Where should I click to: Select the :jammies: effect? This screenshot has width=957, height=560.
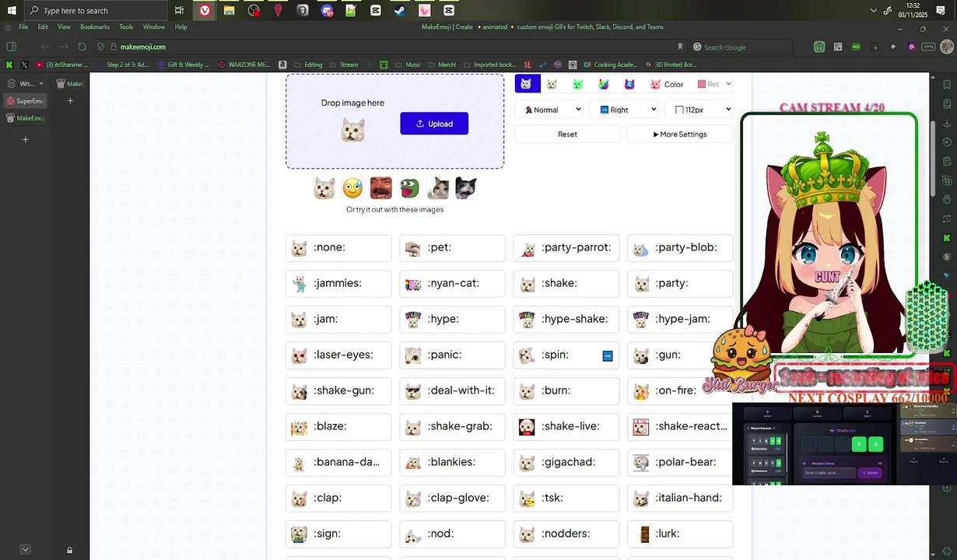click(x=338, y=283)
